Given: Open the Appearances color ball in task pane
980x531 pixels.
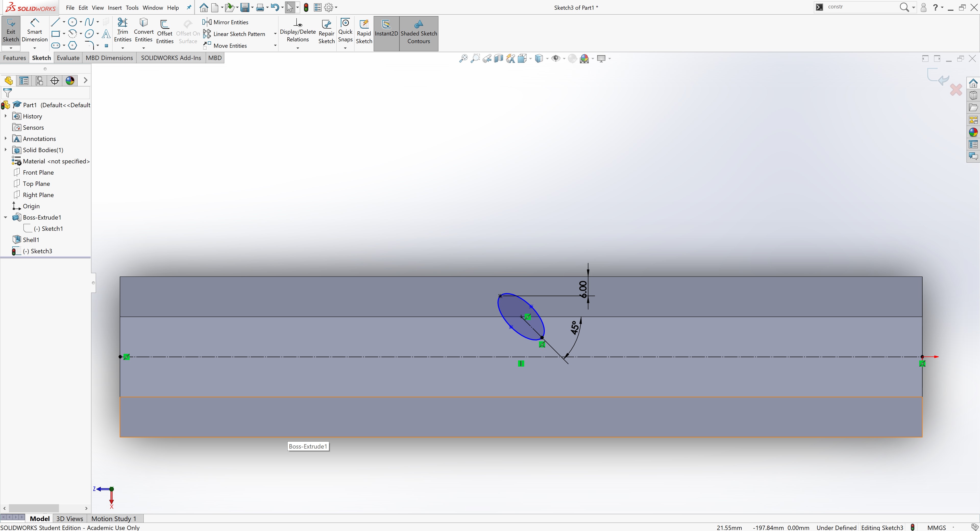Looking at the screenshot, I should [973, 132].
